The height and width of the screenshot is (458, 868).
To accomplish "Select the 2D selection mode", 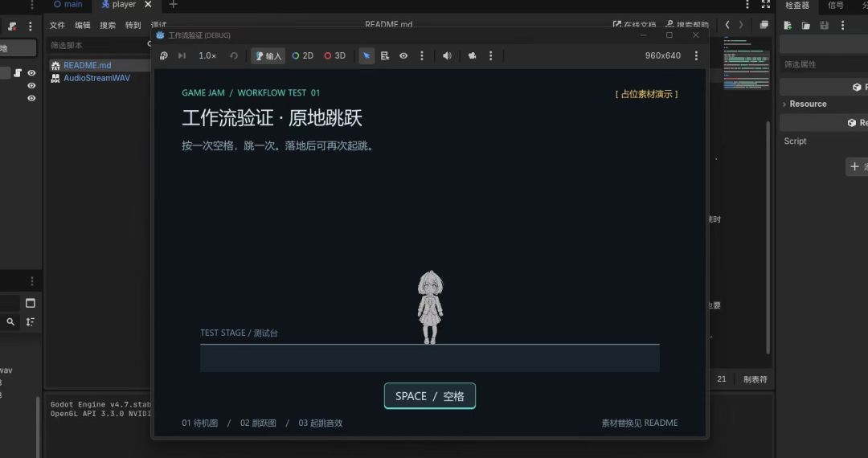I will 303,56.
